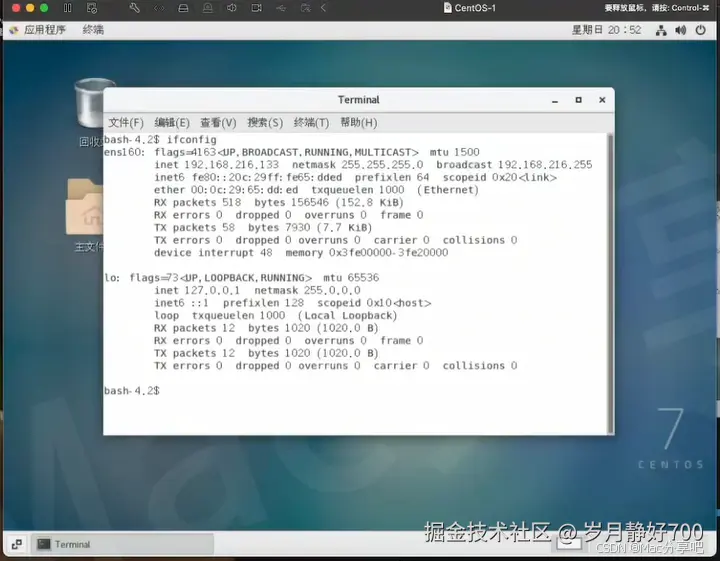720x561 pixels.
Task: Click the yellow minimize button of VMware window
Action: coord(30,8)
